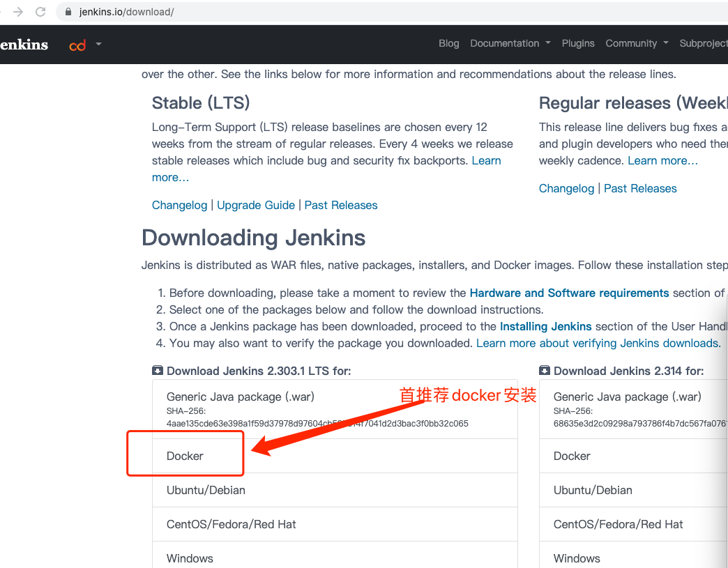Expand the Community dropdown menu
Image resolution: width=728 pixels, height=568 pixels.
coord(637,43)
